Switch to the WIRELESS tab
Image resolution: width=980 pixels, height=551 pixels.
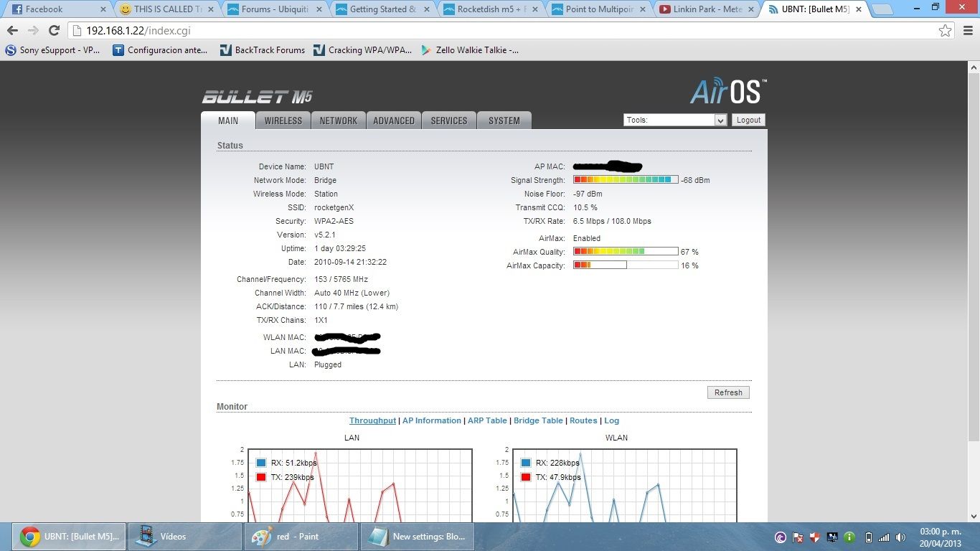283,121
